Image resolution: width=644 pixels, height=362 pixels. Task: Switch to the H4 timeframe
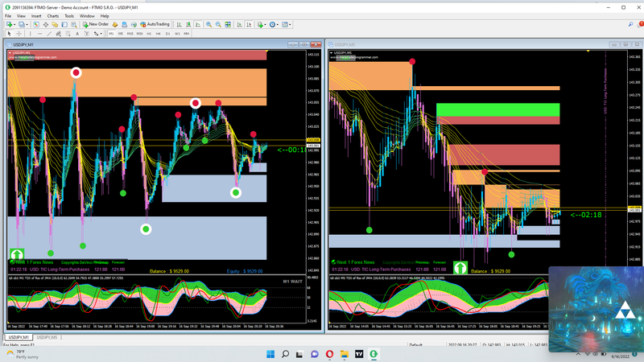[x=158, y=34]
